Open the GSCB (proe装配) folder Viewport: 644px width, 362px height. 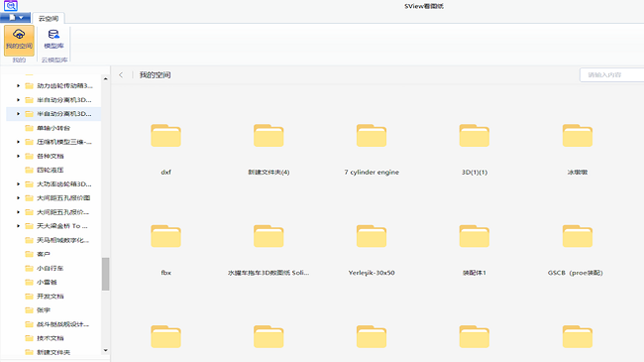pos(578,236)
